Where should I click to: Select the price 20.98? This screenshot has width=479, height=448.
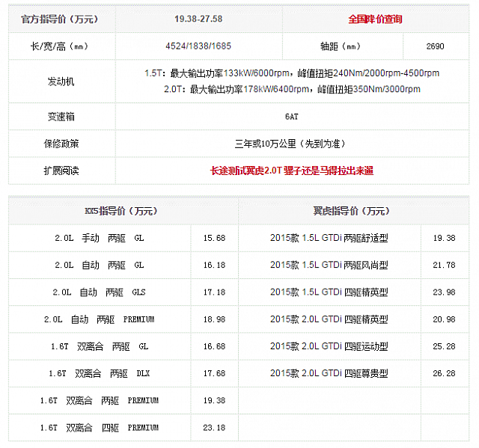click(444, 319)
